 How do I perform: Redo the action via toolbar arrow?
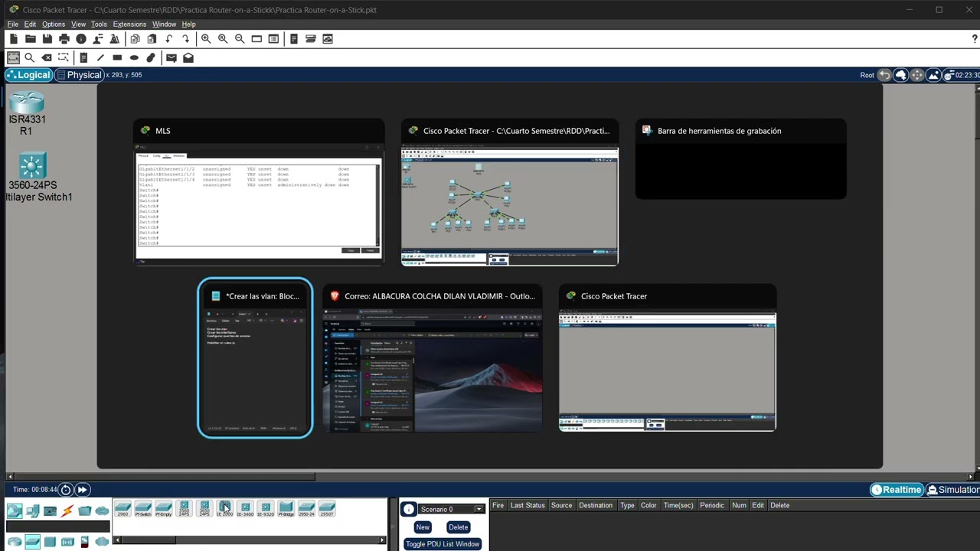[186, 39]
